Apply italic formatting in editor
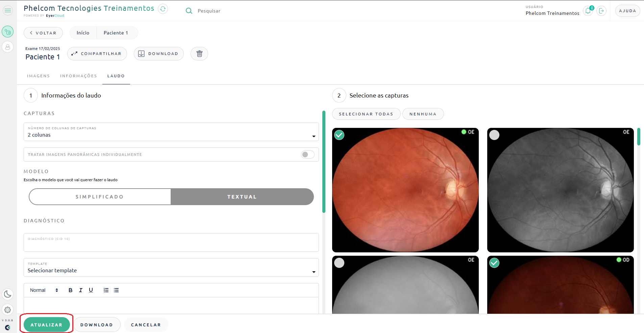This screenshot has width=644, height=333. (80, 290)
